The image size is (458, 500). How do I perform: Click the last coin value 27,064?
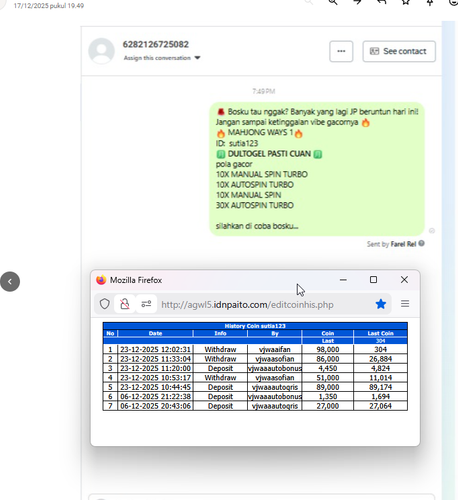(380, 406)
